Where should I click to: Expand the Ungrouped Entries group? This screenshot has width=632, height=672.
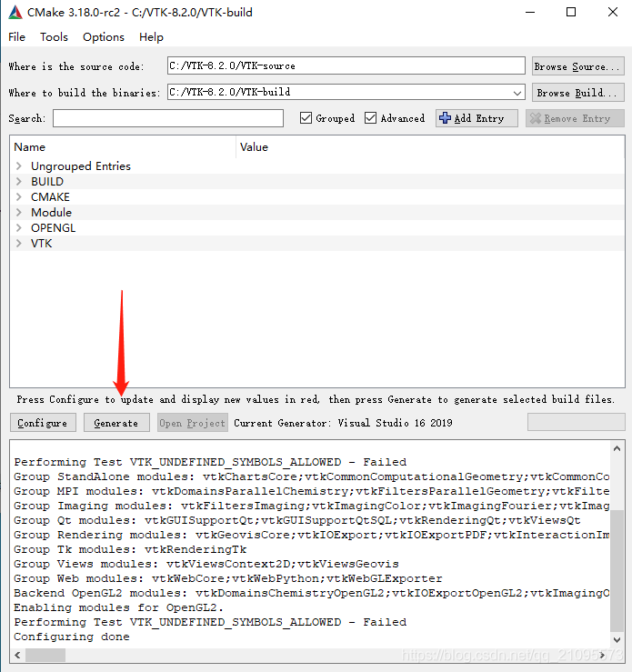point(19,165)
